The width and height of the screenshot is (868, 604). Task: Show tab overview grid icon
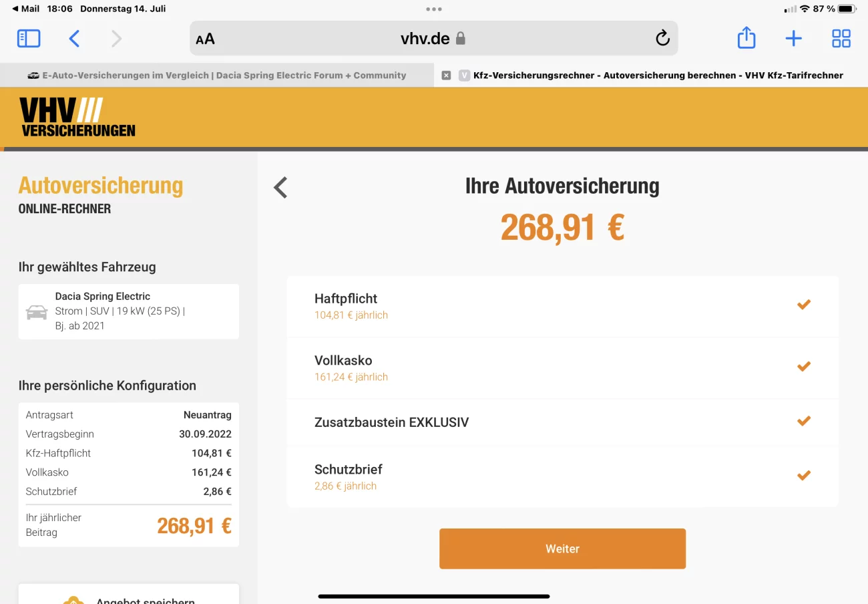click(x=841, y=39)
